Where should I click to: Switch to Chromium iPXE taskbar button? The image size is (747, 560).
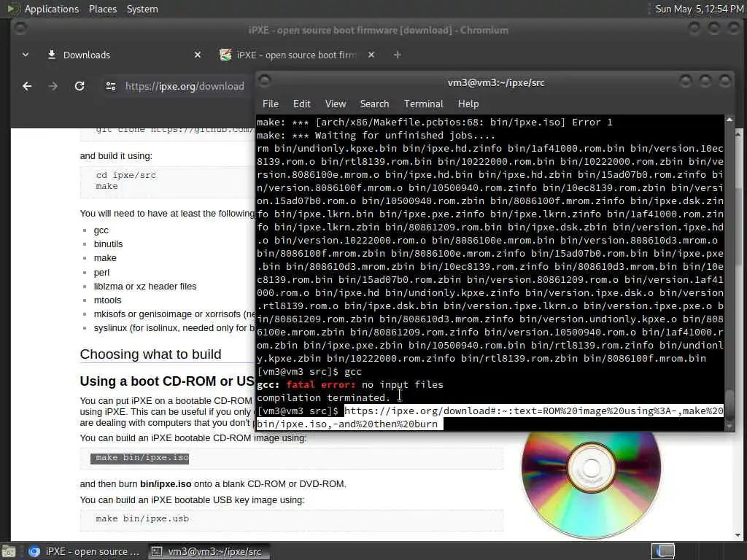(85, 551)
